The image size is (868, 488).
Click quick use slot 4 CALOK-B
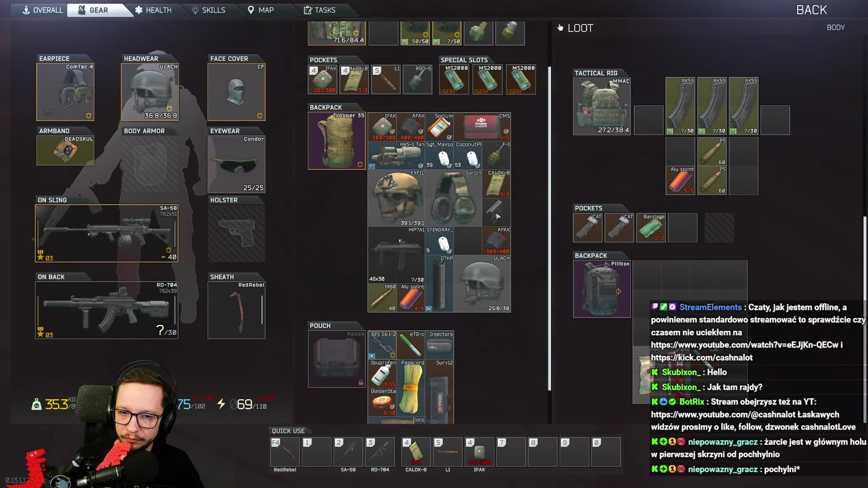point(416,452)
